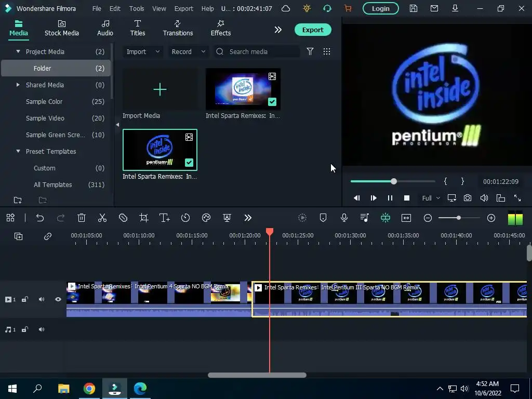
Task: Switch to the Effects tab
Action: coord(220,28)
